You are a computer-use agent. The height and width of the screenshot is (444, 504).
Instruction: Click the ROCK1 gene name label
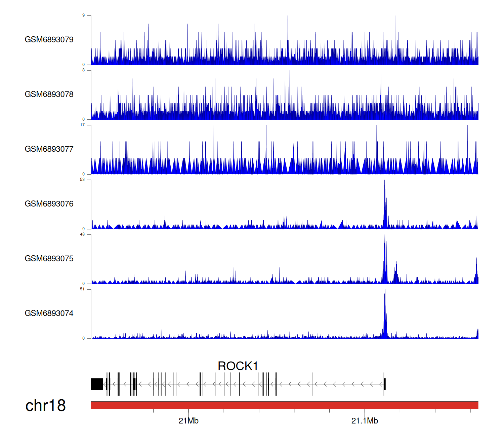click(x=238, y=366)
